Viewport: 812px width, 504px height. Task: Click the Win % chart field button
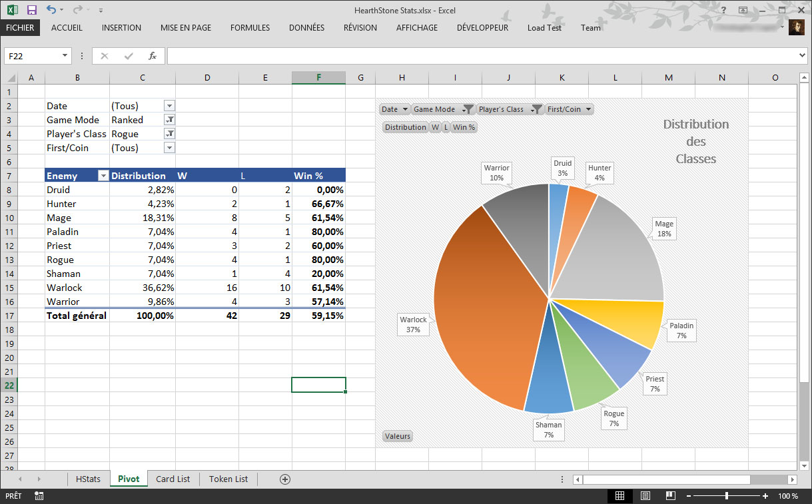tap(464, 127)
